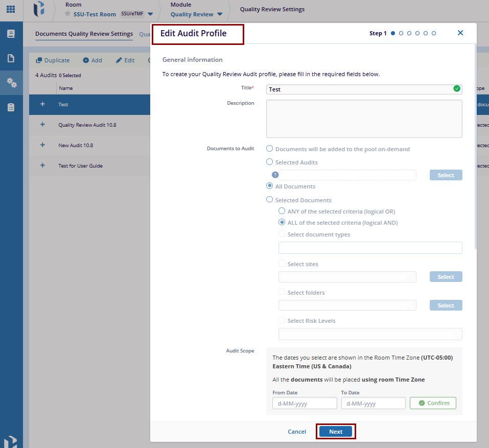Click the second step indicator dot
Image resolution: width=489 pixels, height=448 pixels.
pos(401,33)
